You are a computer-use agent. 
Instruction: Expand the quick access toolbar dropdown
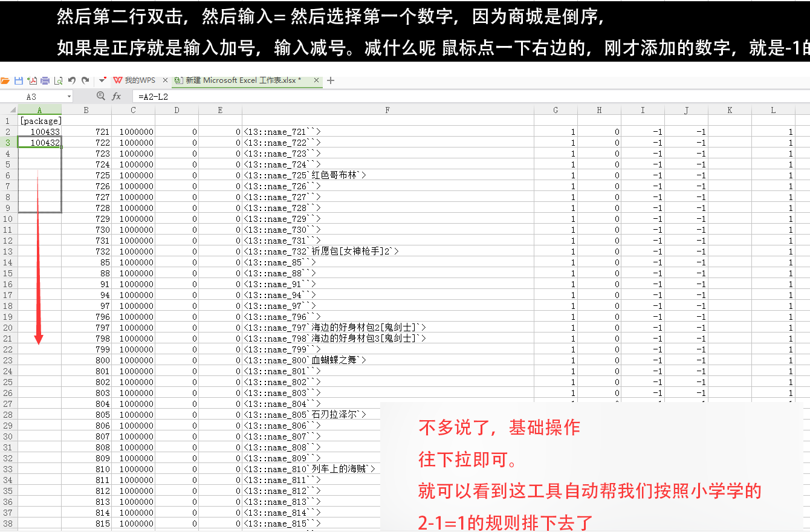click(102, 80)
